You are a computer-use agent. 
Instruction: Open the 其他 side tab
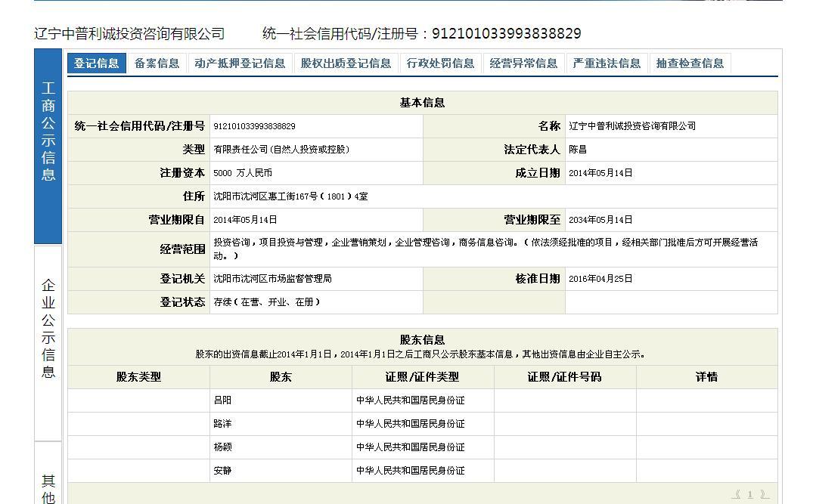tap(48, 473)
